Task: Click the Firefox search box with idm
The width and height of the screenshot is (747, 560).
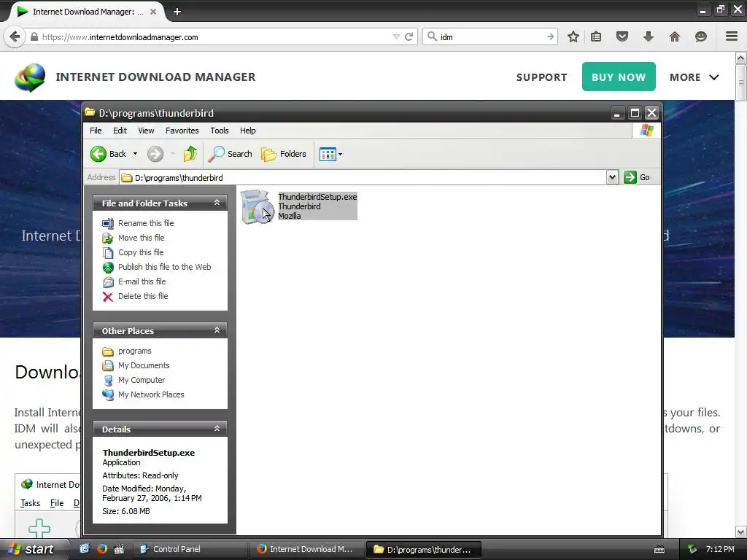Action: coord(491,36)
